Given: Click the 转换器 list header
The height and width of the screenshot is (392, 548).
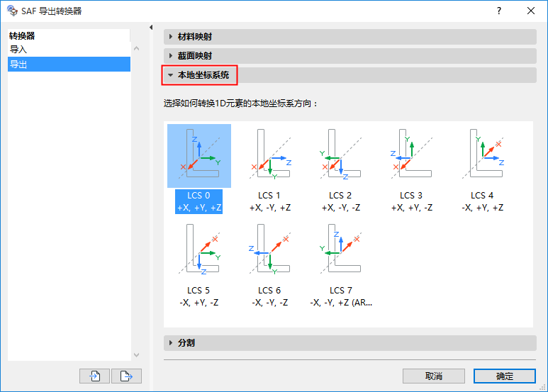Looking at the screenshot, I should pyautogui.click(x=69, y=35).
